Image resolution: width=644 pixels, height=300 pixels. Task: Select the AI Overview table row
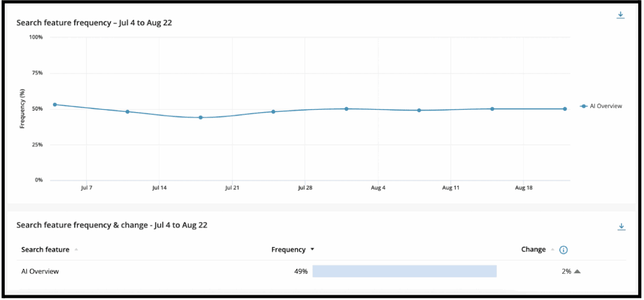tap(321, 272)
